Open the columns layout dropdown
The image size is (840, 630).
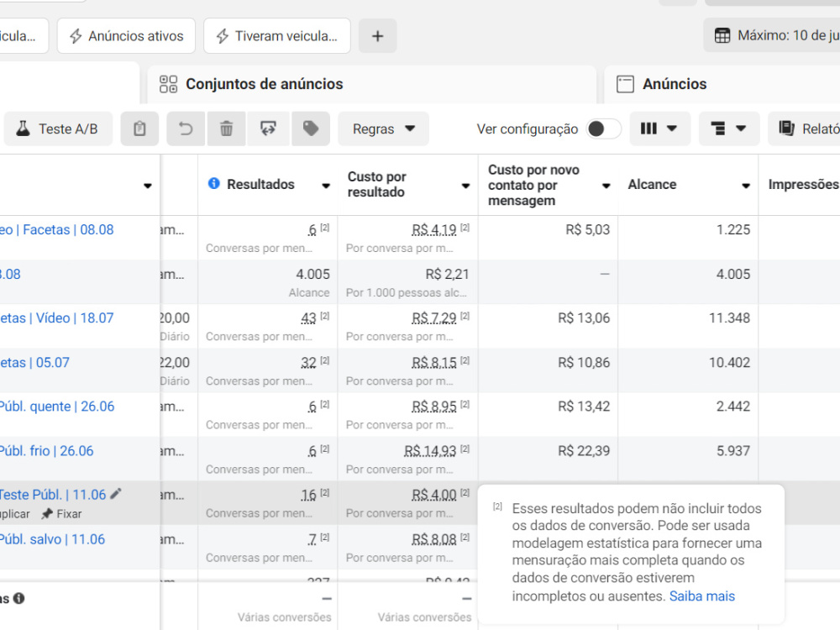[x=659, y=129]
